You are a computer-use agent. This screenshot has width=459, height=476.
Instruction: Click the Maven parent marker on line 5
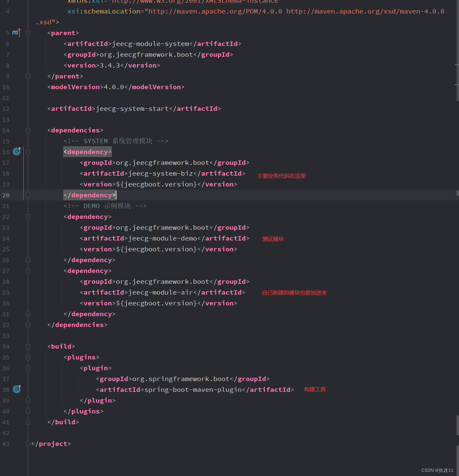(17, 32)
